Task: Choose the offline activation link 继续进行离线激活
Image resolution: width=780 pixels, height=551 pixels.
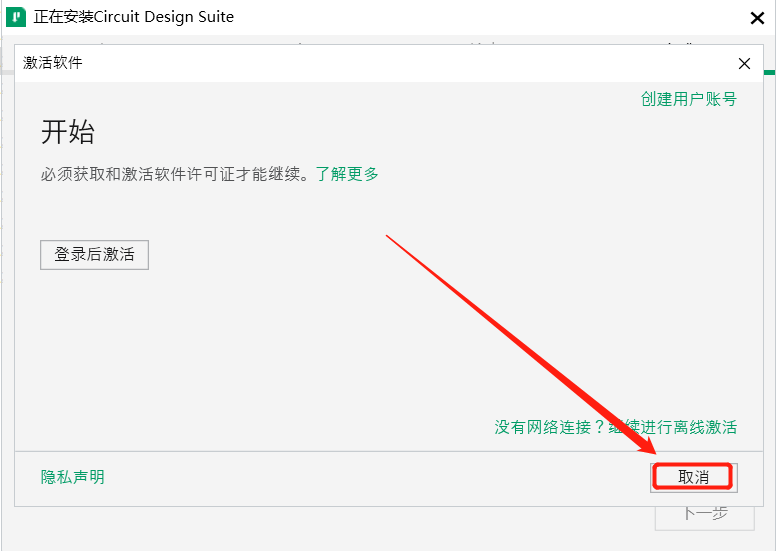Action: pos(673,427)
